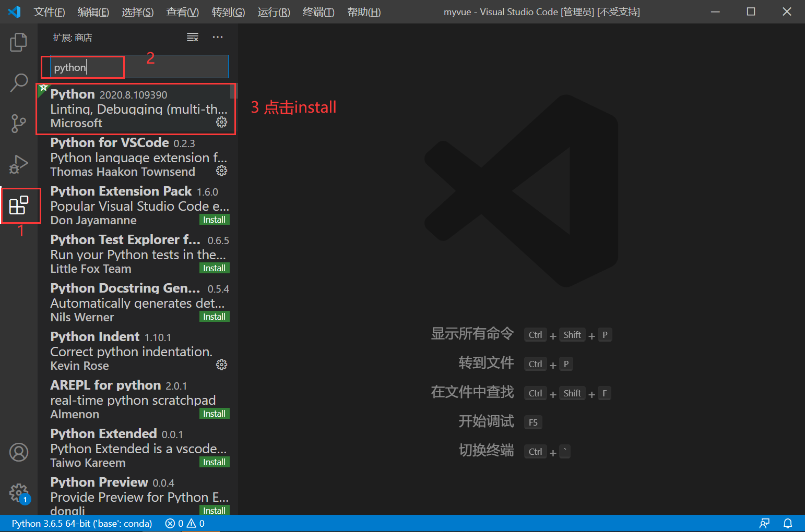Open the feedback icon in status bar
This screenshot has width=805, height=532.
click(x=764, y=523)
